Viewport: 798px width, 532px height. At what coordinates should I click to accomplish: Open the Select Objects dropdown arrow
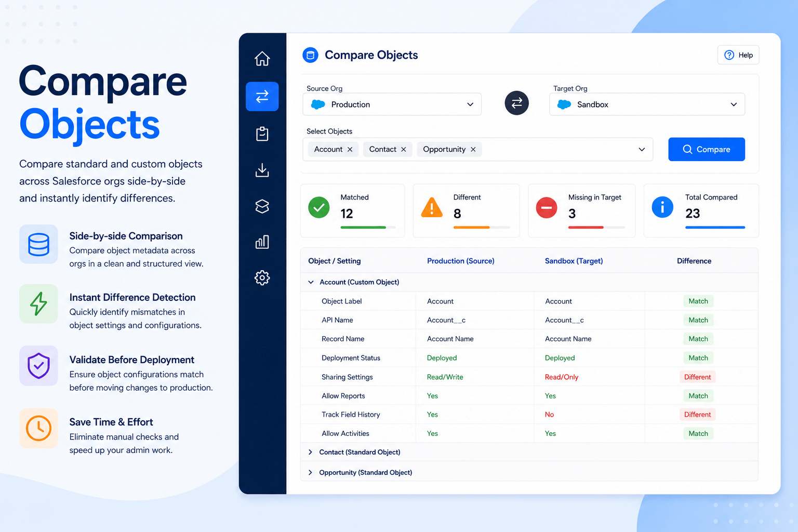pyautogui.click(x=642, y=150)
